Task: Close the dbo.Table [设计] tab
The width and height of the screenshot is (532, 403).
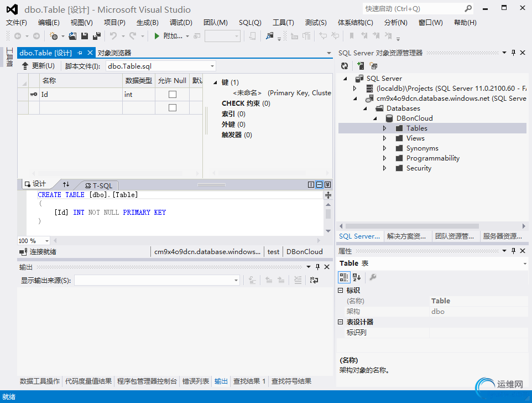Action: [x=90, y=53]
